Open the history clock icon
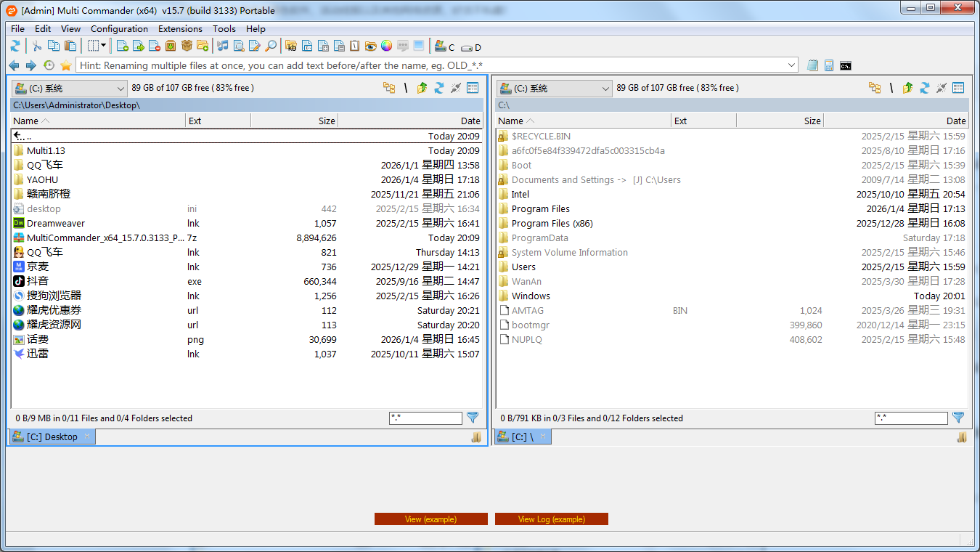 tap(49, 65)
